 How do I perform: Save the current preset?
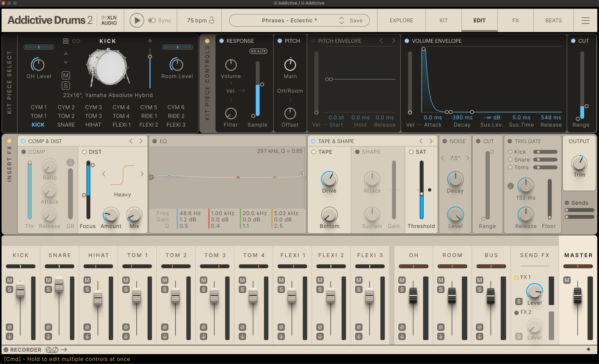click(356, 20)
